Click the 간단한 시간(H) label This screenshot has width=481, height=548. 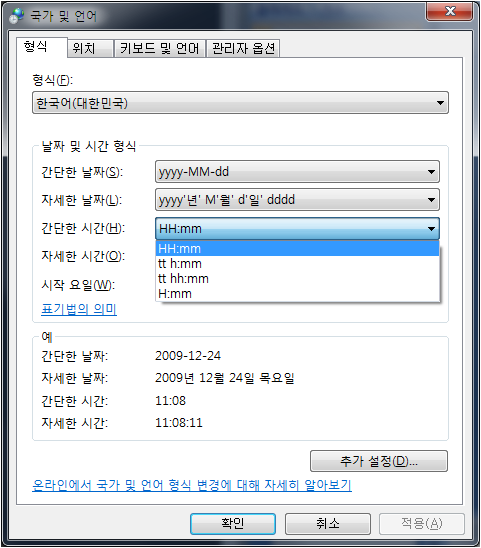pyautogui.click(x=83, y=228)
